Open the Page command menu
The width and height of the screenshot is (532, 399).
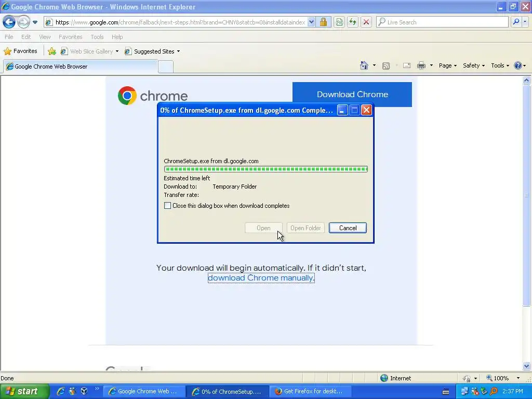pyautogui.click(x=447, y=65)
